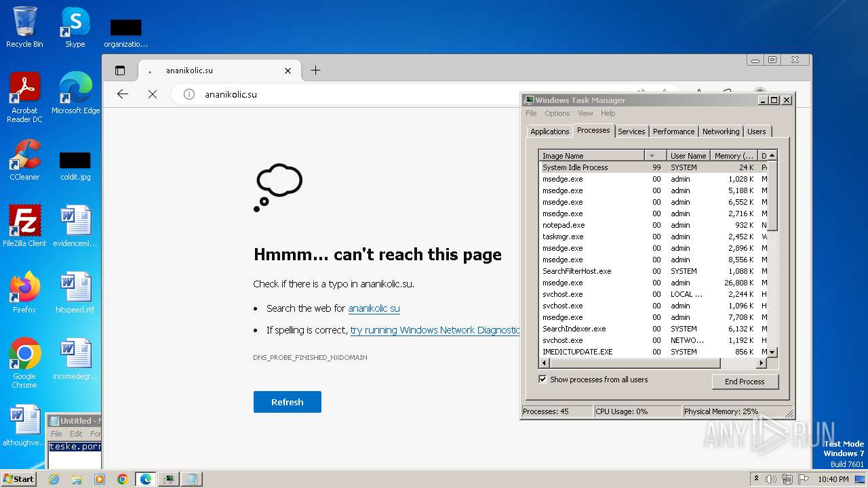This screenshot has height=488, width=868.
Task: Select althoughve... Word document icon
Action: pos(24,426)
